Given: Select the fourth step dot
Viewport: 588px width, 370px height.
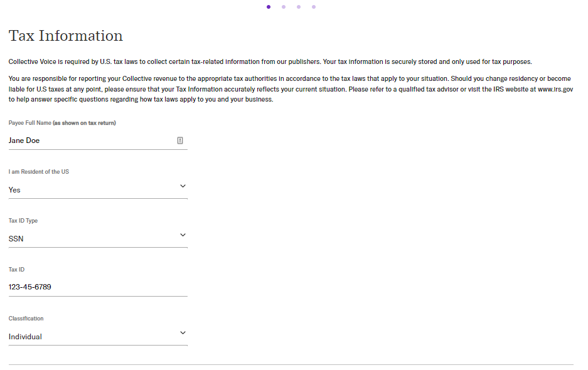Looking at the screenshot, I should coord(314,7).
